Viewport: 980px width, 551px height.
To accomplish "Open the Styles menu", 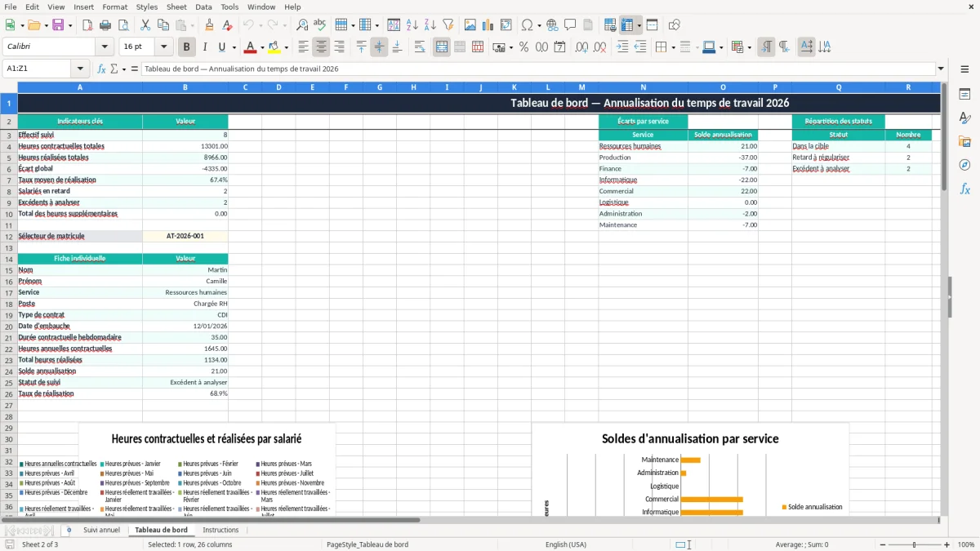I will click(147, 7).
